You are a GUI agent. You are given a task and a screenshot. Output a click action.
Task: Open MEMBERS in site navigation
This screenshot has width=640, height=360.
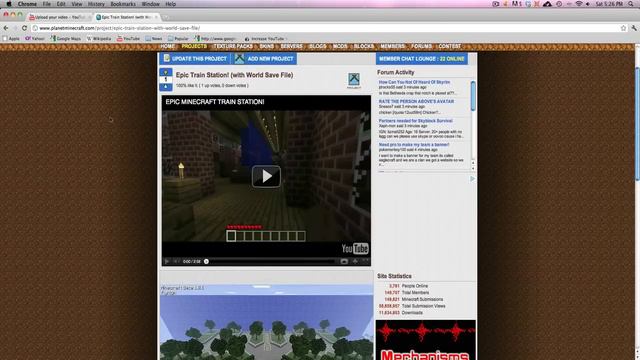(x=393, y=47)
